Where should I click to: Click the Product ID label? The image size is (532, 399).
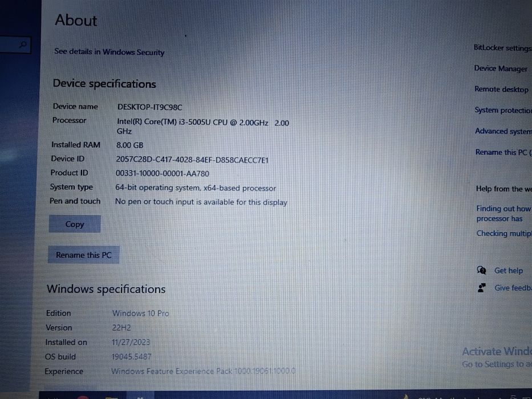pos(69,173)
